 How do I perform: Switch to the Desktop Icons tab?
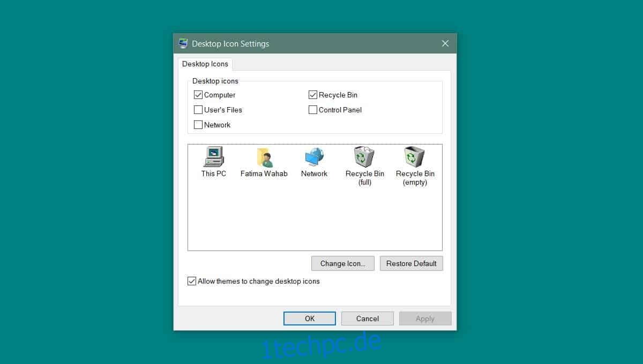tap(205, 64)
